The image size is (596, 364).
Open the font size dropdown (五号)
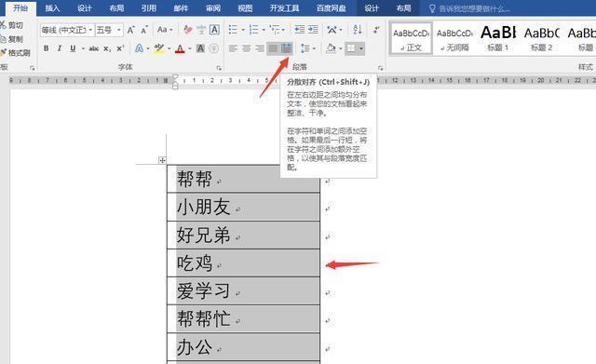pyautogui.click(x=119, y=30)
